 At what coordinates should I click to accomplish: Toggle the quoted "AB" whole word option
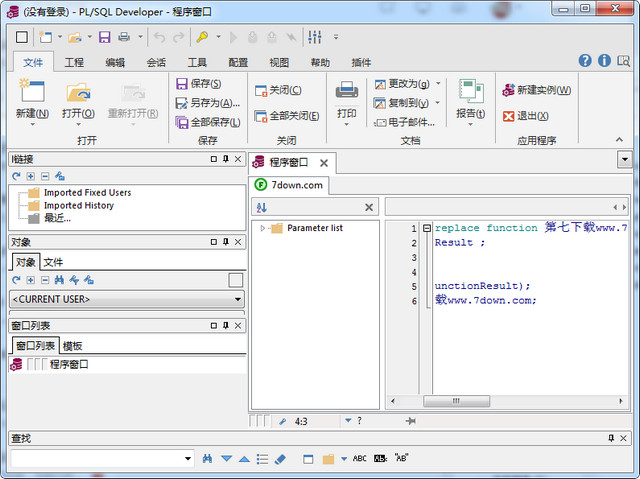401,459
